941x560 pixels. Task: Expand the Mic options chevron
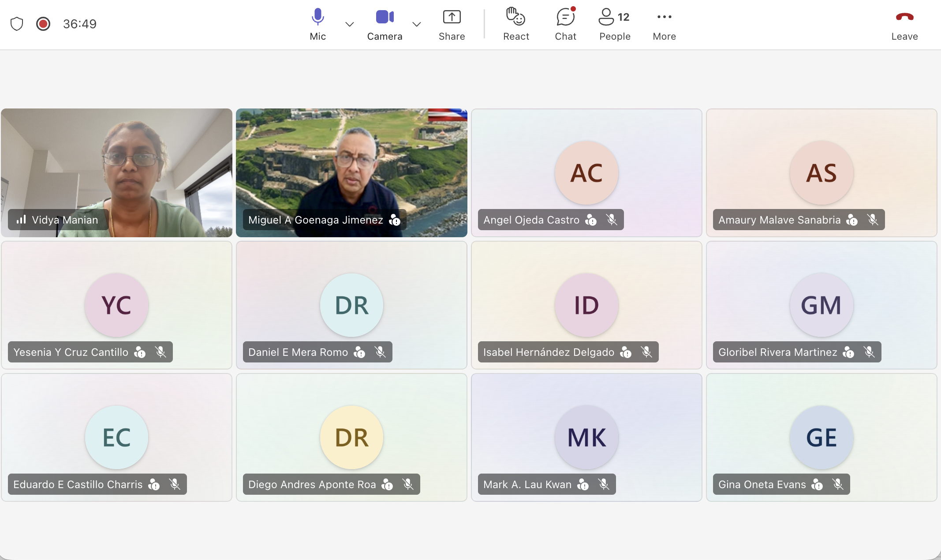click(350, 24)
